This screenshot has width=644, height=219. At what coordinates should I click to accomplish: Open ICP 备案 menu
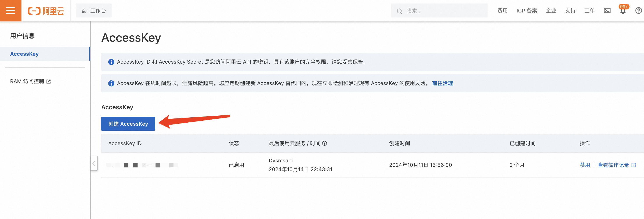pyautogui.click(x=527, y=11)
